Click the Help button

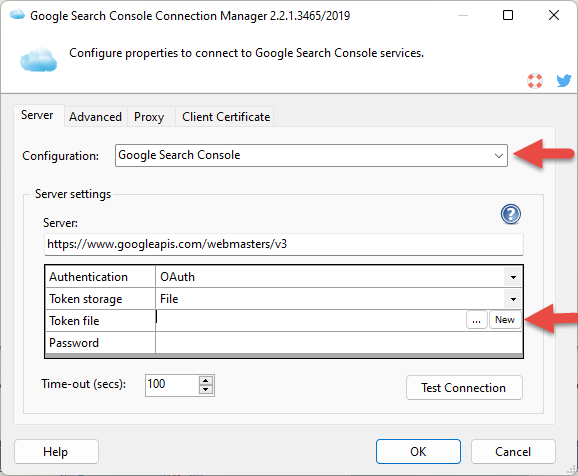56,451
